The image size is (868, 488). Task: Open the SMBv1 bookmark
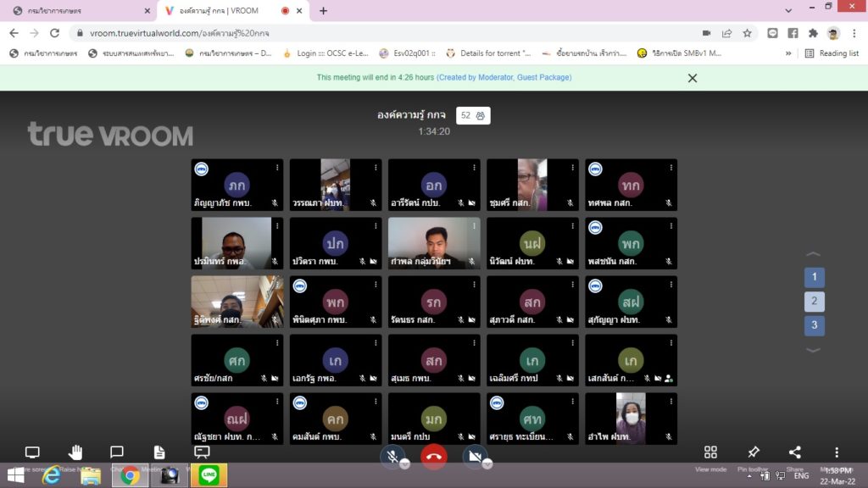pos(679,53)
